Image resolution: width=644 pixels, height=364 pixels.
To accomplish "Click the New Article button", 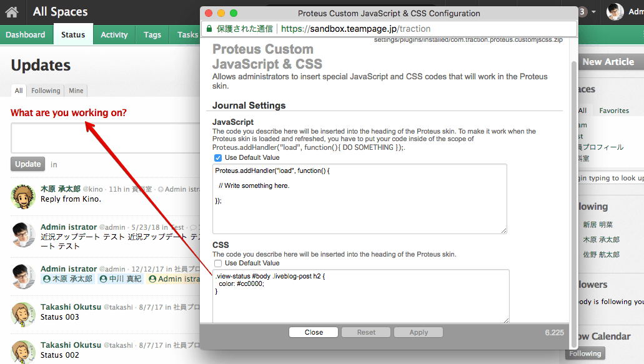I will 608,62.
